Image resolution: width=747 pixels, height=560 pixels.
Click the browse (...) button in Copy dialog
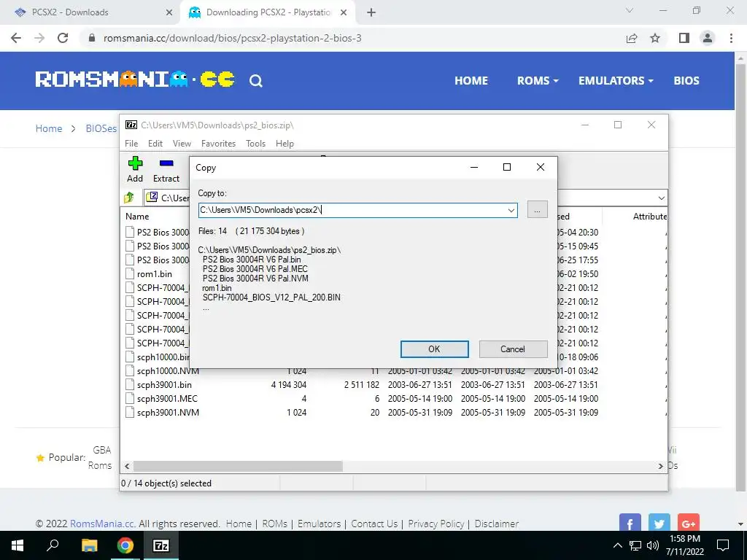coord(538,210)
